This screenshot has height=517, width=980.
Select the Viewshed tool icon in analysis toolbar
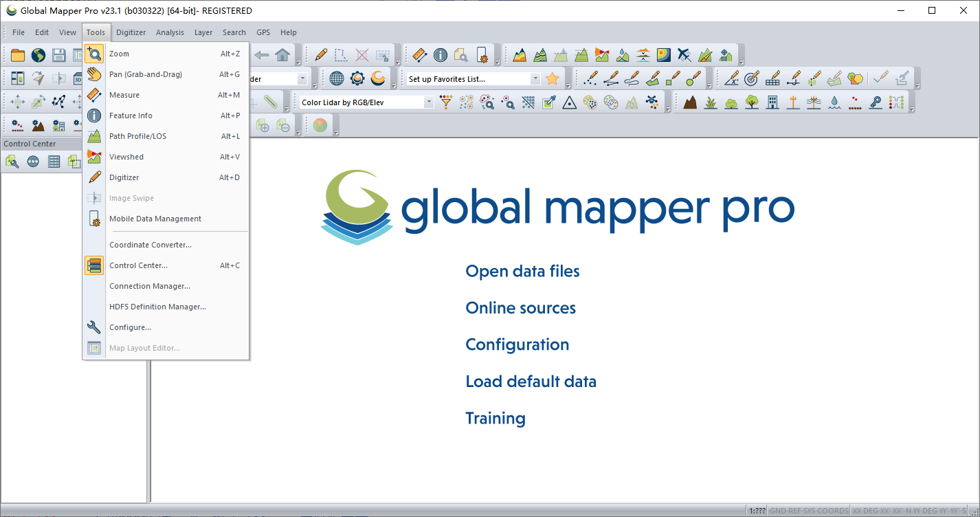tap(602, 55)
